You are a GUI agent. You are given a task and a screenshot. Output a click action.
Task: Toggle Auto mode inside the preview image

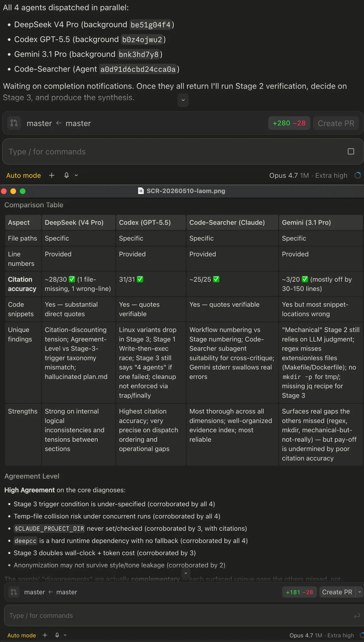[22, 635]
